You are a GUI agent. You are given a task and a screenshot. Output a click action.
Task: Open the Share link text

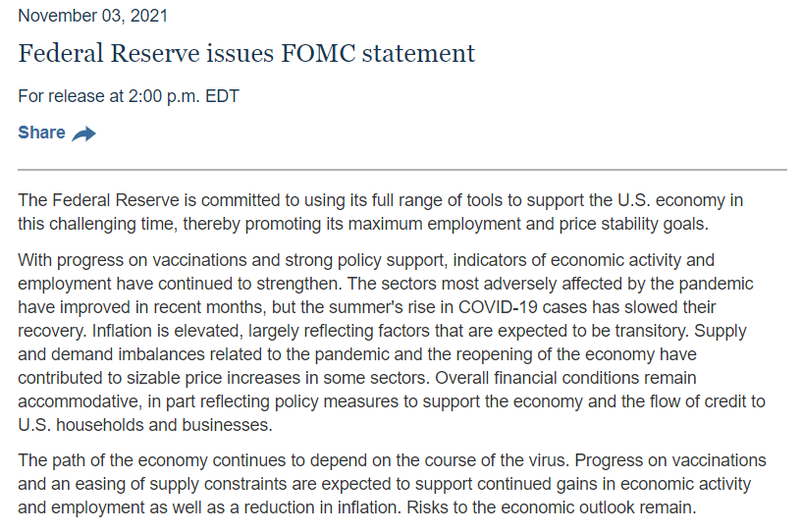click(x=41, y=133)
